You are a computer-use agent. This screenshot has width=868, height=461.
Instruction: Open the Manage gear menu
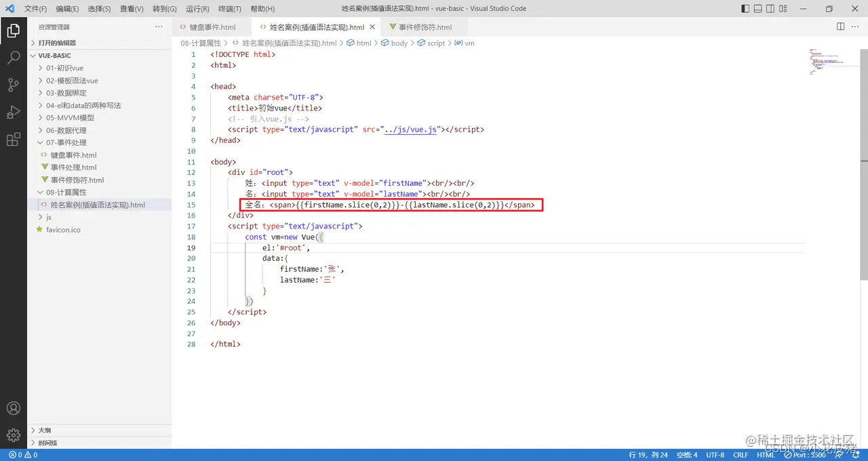click(x=13, y=435)
